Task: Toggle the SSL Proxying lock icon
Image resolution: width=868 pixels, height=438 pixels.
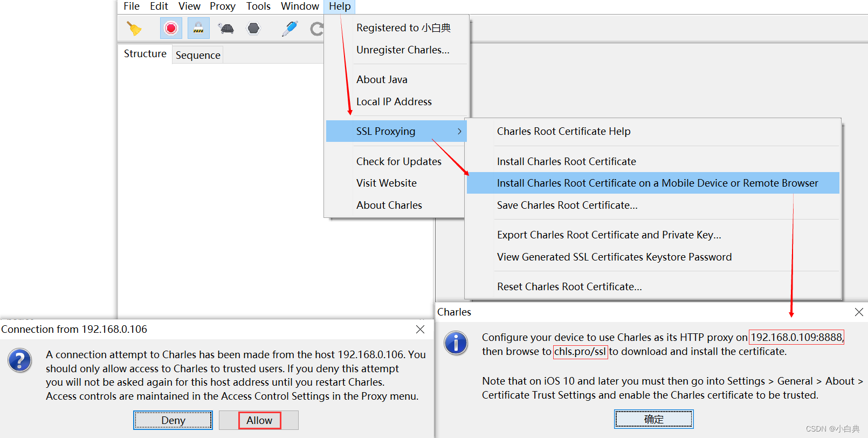Action: click(198, 28)
